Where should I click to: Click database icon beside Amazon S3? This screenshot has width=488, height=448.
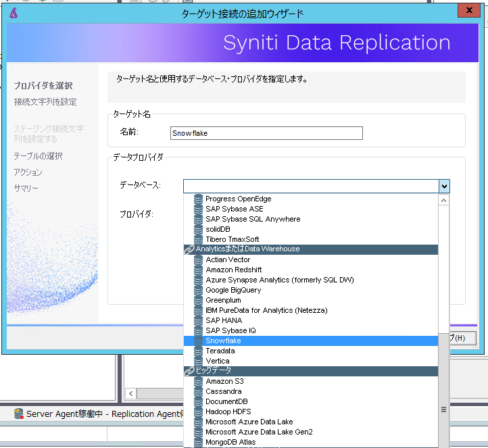[x=198, y=381]
